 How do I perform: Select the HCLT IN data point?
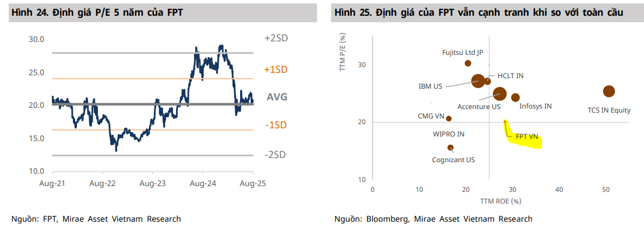[488, 81]
